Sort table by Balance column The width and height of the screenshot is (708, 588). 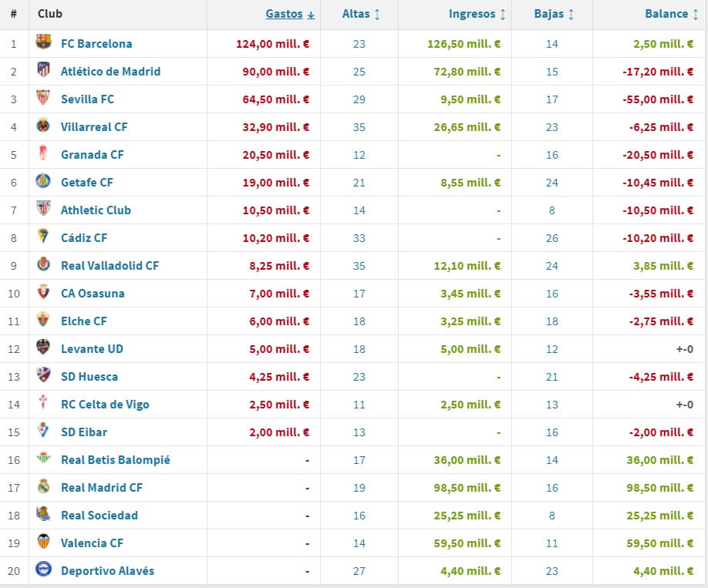click(x=672, y=14)
